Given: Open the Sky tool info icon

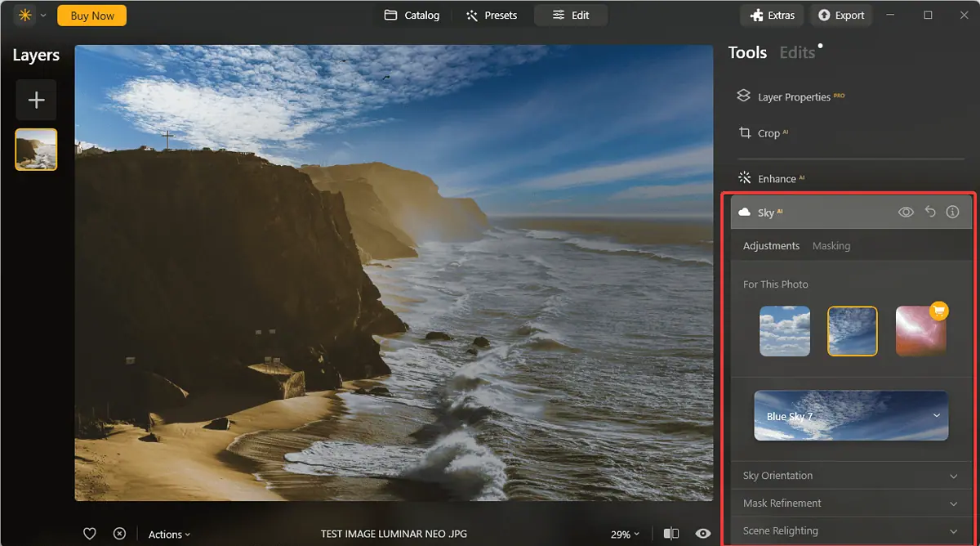Looking at the screenshot, I should (x=952, y=212).
